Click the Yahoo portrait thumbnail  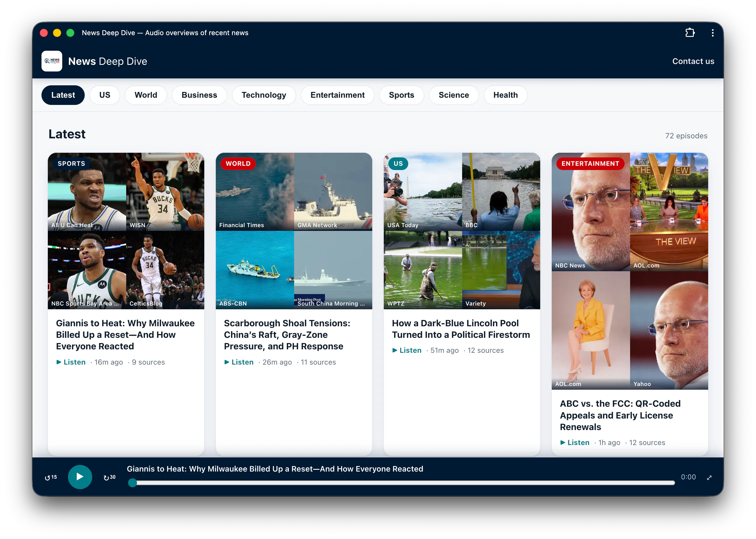click(669, 330)
